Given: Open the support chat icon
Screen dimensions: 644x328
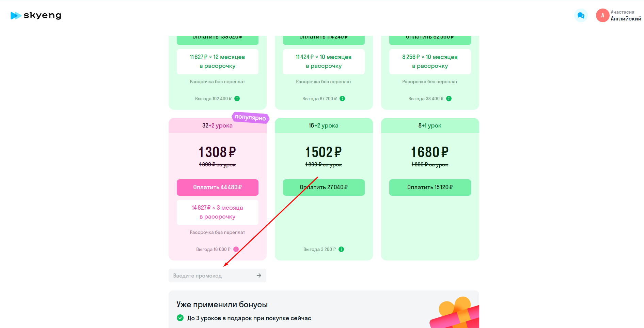Looking at the screenshot, I should 581,15.
